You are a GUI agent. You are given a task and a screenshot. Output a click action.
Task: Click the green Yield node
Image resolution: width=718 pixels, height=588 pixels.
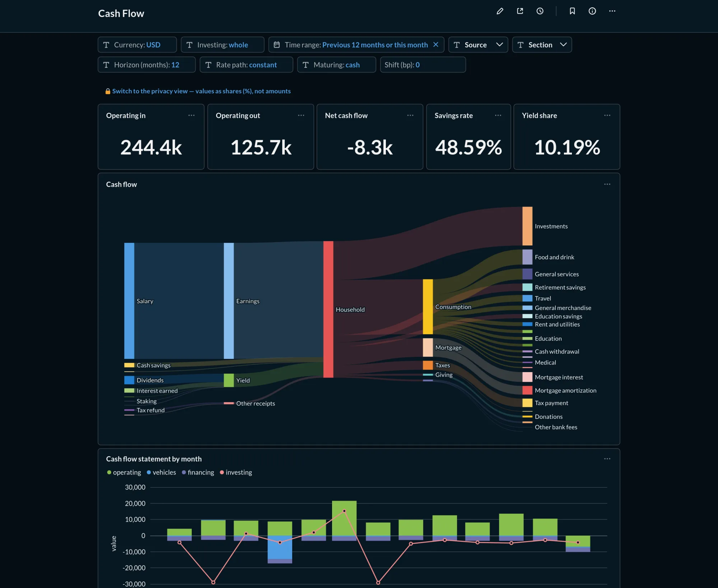click(x=229, y=380)
